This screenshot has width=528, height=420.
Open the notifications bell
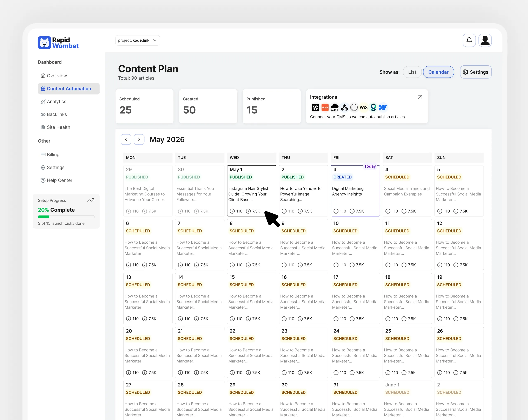point(469,40)
